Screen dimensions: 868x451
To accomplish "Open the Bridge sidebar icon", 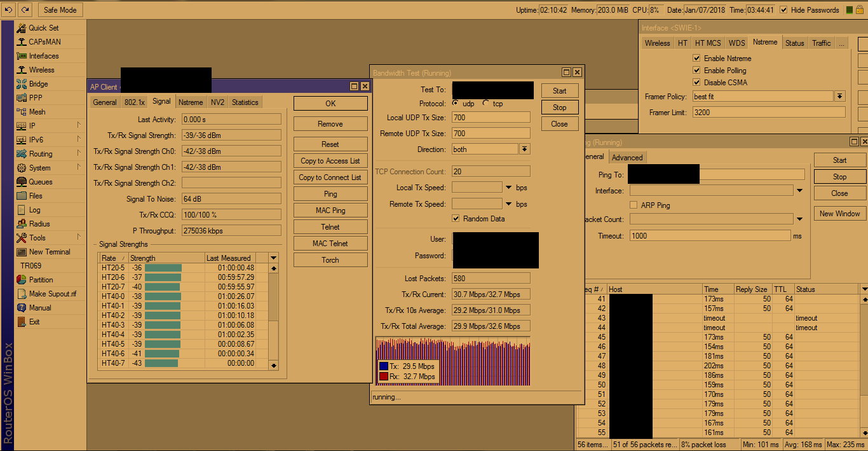I will [21, 84].
